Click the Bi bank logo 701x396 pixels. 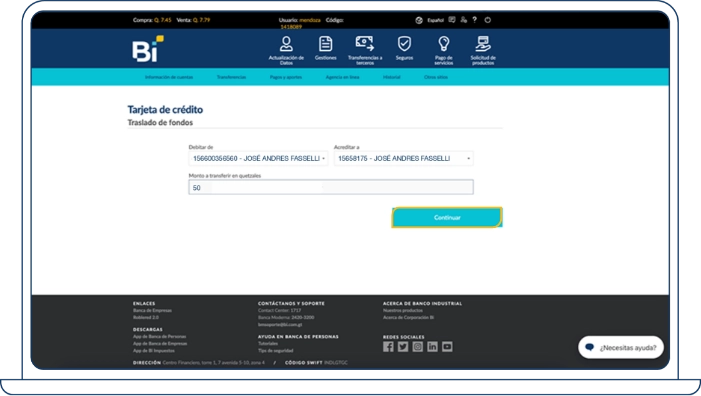pos(148,49)
